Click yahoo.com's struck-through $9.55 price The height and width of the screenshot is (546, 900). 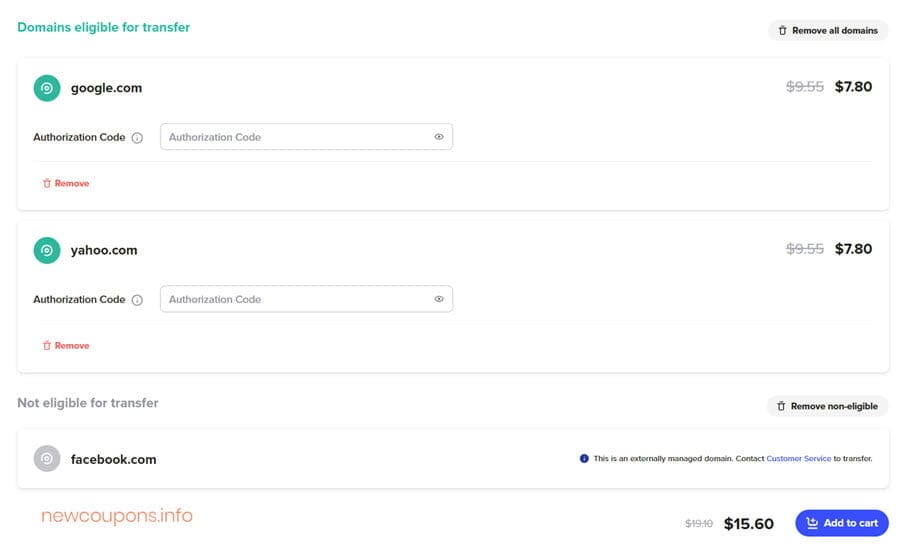pos(805,249)
